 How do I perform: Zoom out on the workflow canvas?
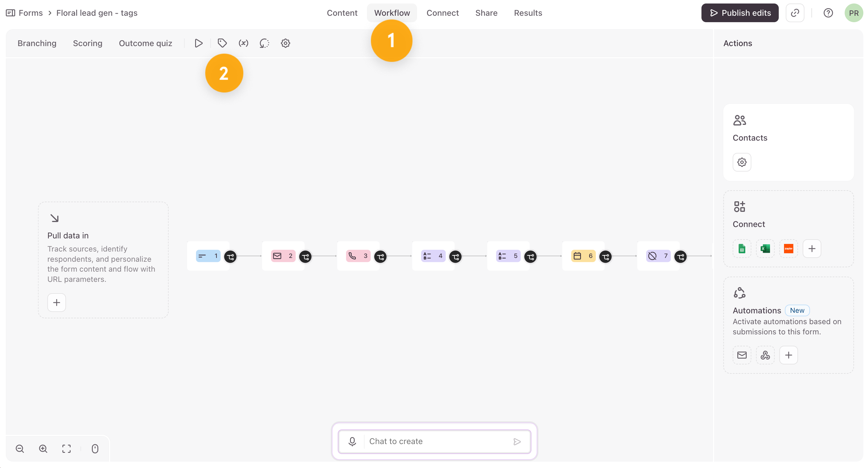tap(20, 449)
